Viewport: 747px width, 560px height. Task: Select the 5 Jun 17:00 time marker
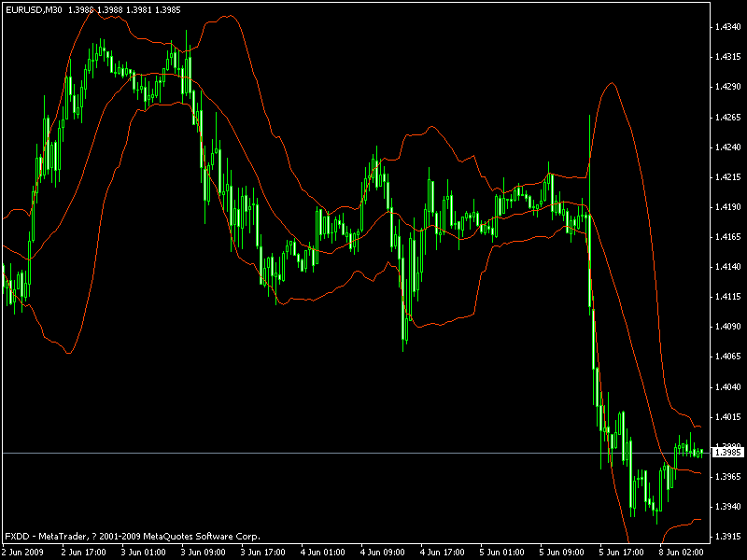point(622,553)
